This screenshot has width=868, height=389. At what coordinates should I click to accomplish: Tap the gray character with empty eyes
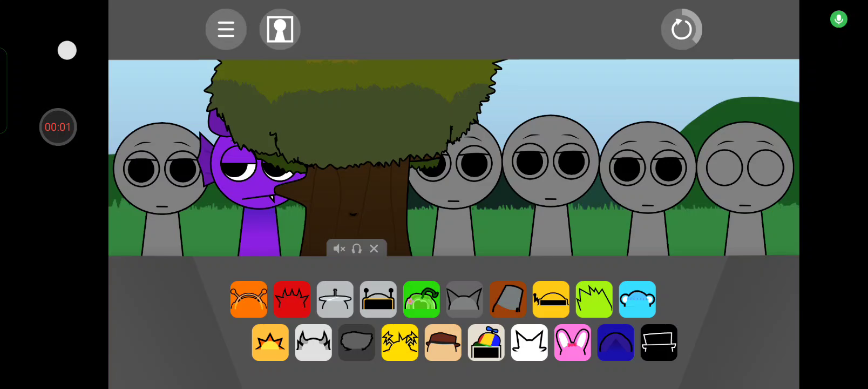(745, 189)
